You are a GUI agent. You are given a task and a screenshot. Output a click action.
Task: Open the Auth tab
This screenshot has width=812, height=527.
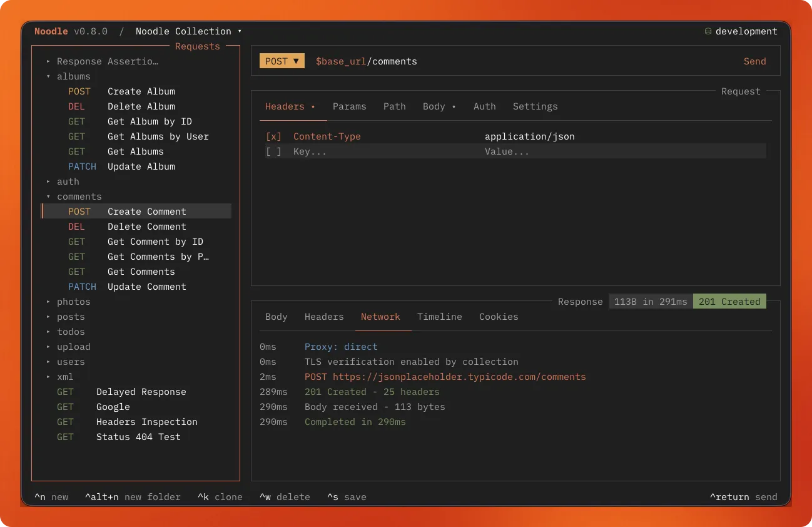click(485, 106)
